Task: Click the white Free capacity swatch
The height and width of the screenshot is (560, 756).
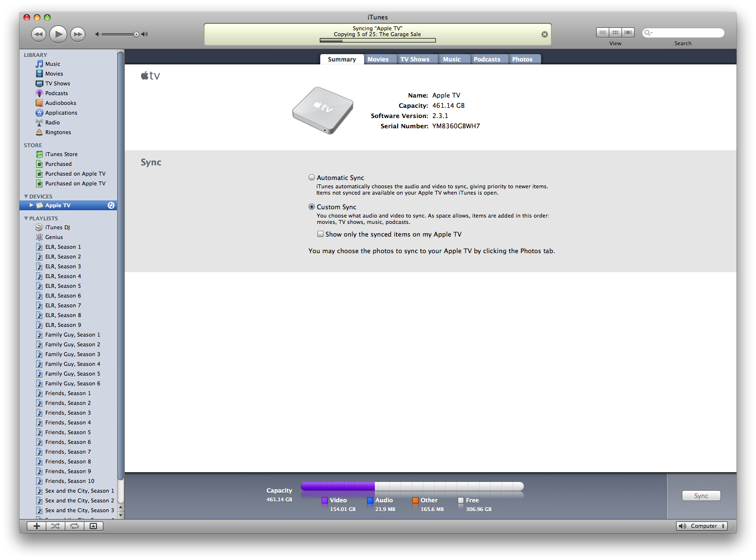Action: (461, 500)
